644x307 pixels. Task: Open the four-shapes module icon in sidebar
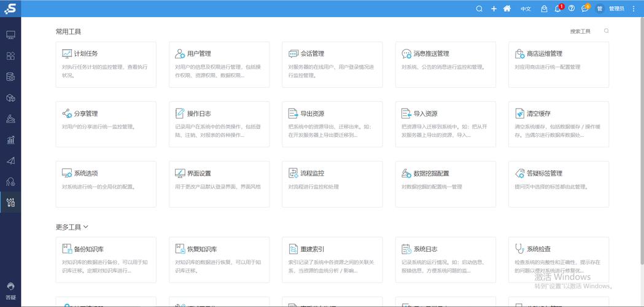(10, 56)
